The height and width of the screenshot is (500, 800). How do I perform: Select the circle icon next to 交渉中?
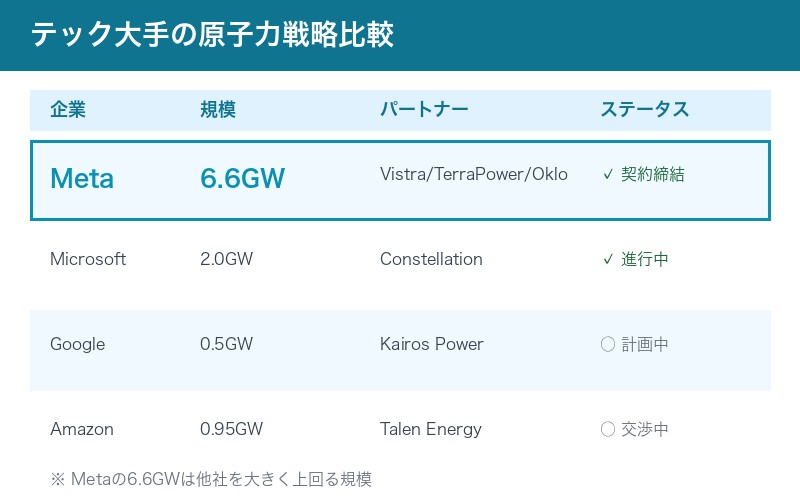(607, 429)
